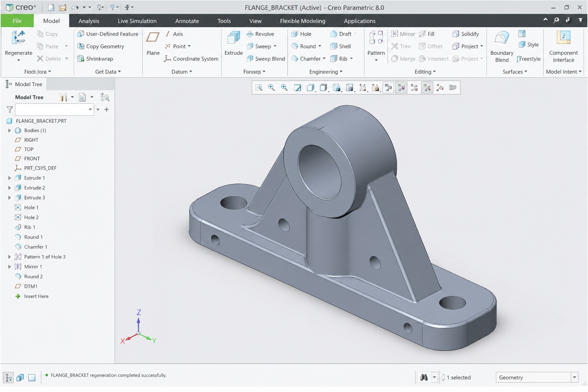This screenshot has width=588, height=392.
Task: Click the Shell tool
Action: pyautogui.click(x=340, y=46)
